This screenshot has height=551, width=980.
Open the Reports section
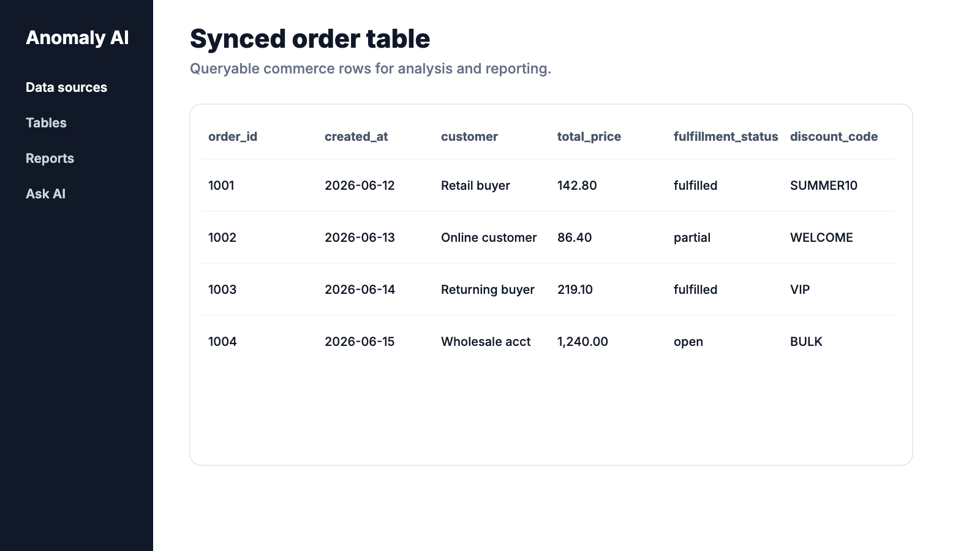50,159
